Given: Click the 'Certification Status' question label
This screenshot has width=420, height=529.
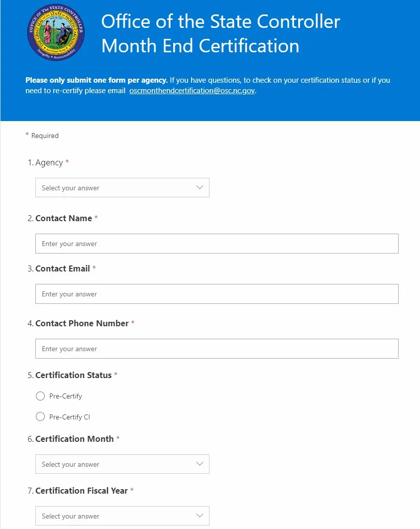Looking at the screenshot, I should coord(74,375).
